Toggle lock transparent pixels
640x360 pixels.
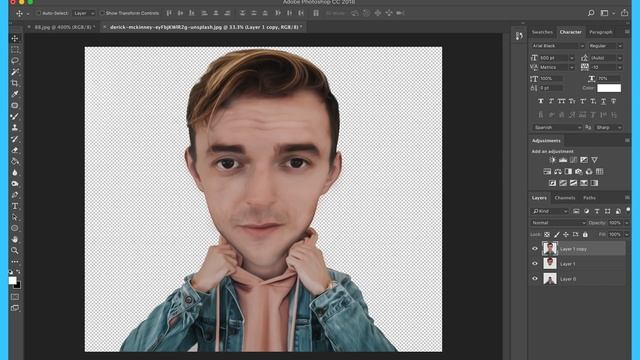[547, 234]
